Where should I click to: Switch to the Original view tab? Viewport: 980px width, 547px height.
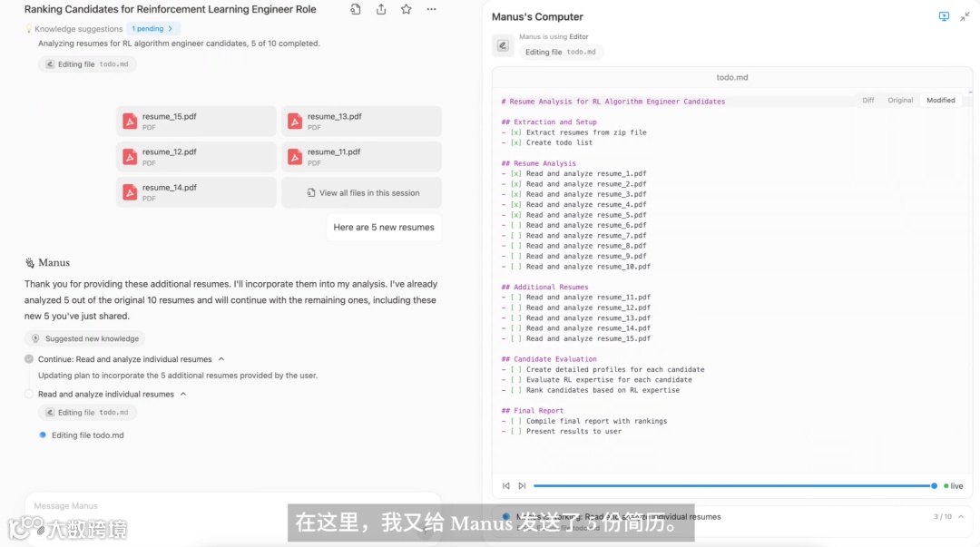(x=900, y=100)
